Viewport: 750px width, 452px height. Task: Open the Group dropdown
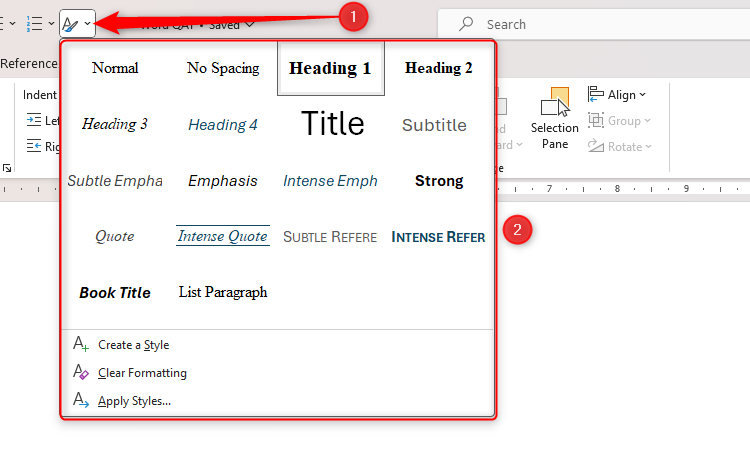619,121
